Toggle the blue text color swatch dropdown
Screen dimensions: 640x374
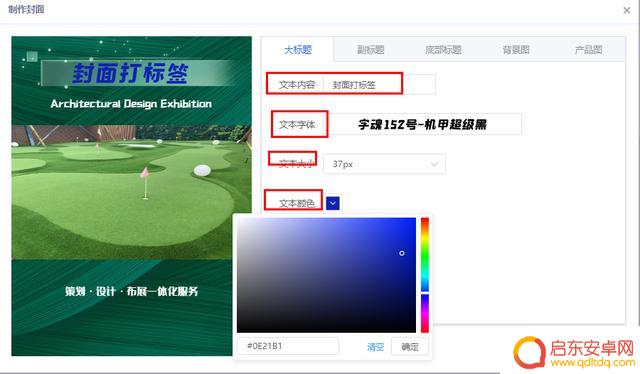[x=333, y=203]
